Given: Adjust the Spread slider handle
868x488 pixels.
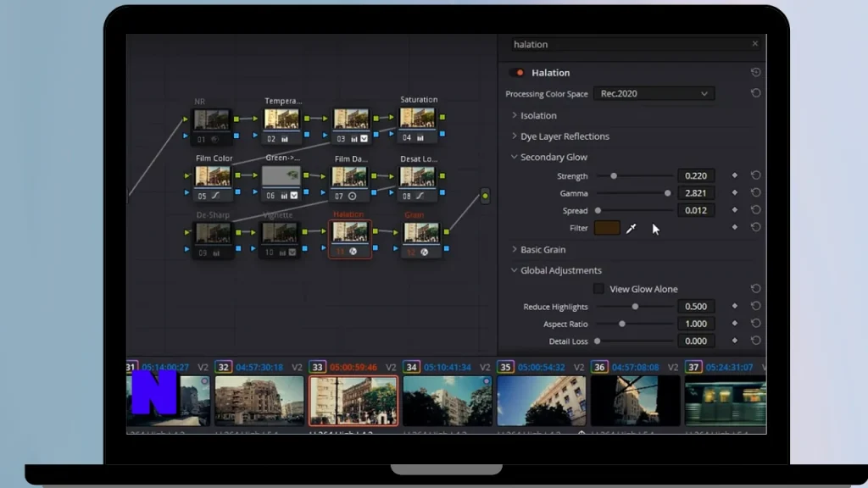Looking at the screenshot, I should pos(598,210).
